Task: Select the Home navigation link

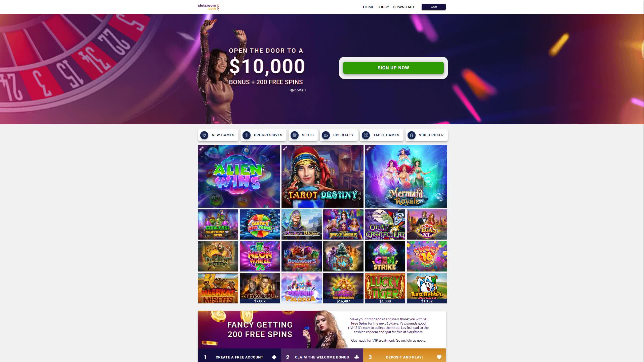Action: pos(368,7)
